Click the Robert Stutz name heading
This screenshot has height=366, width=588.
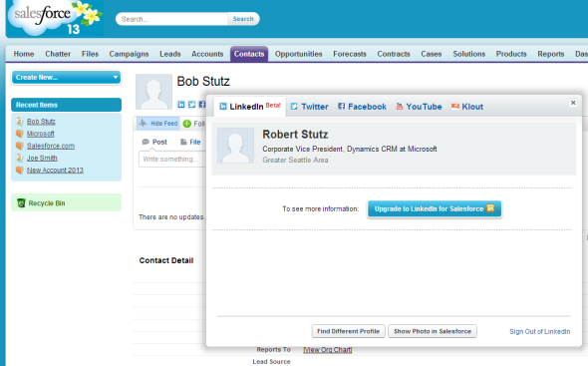click(295, 134)
